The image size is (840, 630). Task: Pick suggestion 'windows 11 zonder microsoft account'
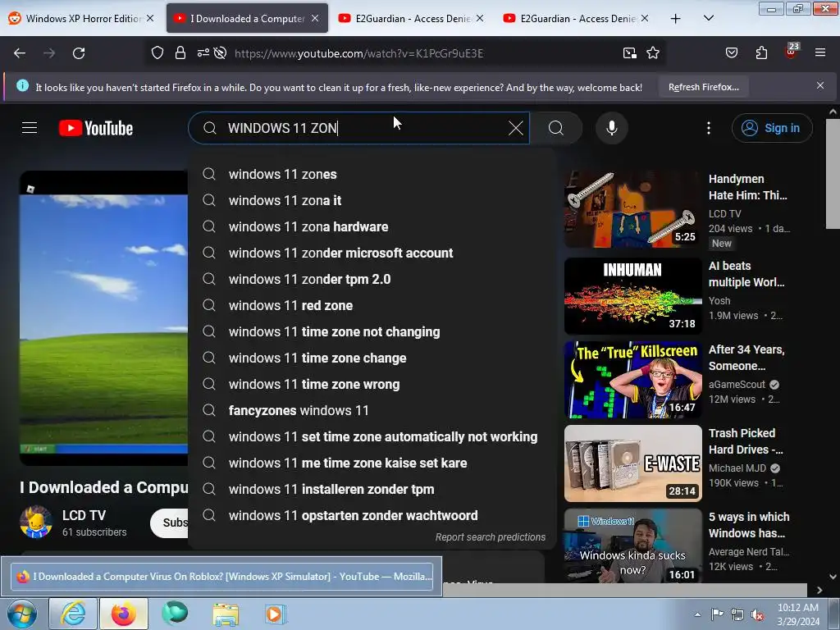coord(372,253)
